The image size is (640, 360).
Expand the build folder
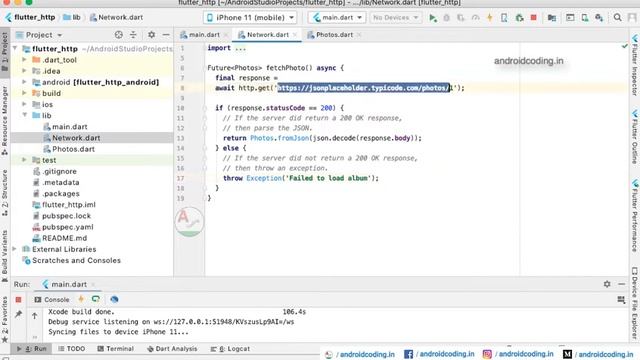point(24,93)
